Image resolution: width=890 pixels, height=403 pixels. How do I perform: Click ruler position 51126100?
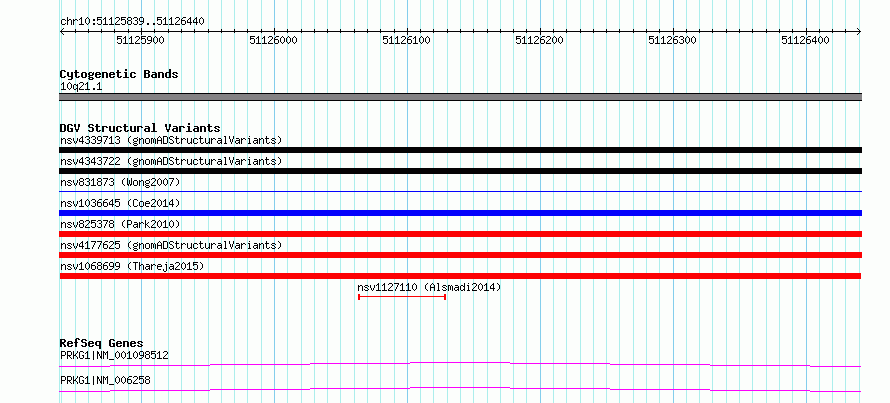point(406,40)
